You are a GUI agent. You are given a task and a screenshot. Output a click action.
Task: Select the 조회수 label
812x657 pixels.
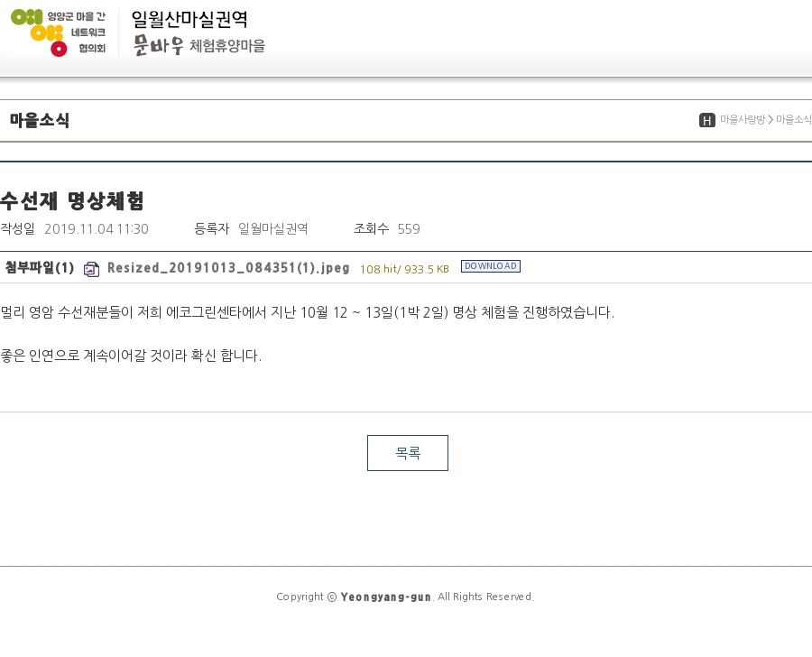tap(372, 228)
